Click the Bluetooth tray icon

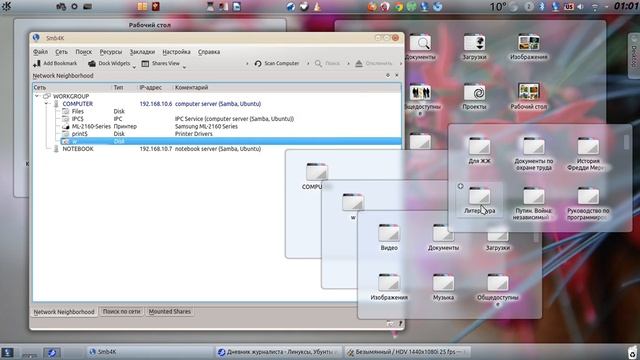click(x=542, y=7)
